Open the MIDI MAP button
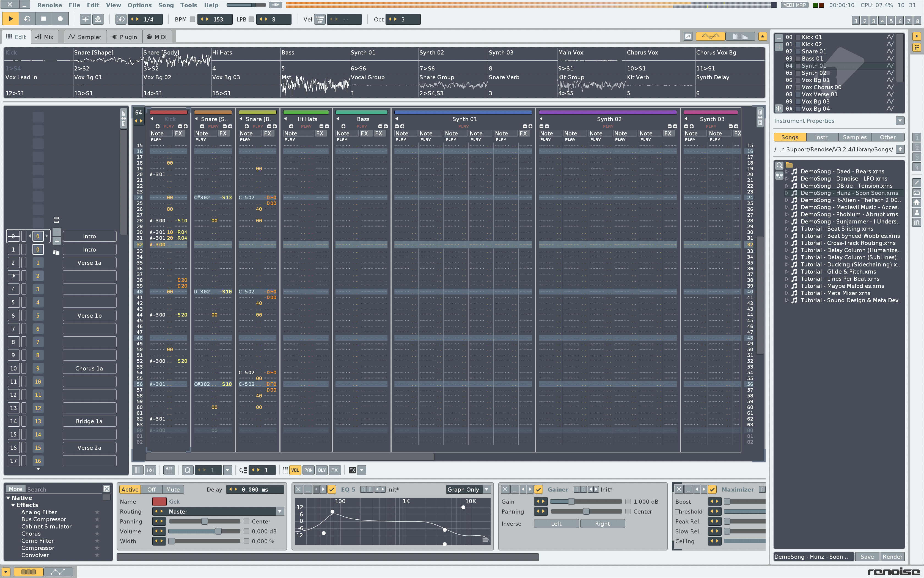 point(794,5)
